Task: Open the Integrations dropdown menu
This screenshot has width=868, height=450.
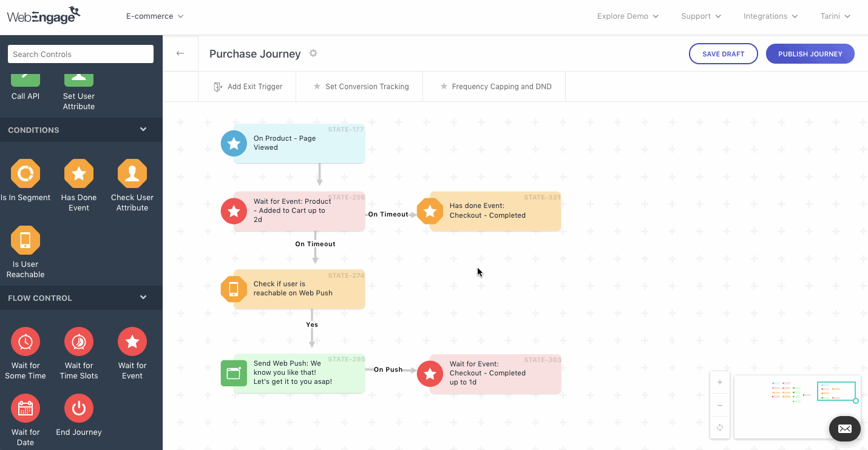Action: [x=771, y=16]
